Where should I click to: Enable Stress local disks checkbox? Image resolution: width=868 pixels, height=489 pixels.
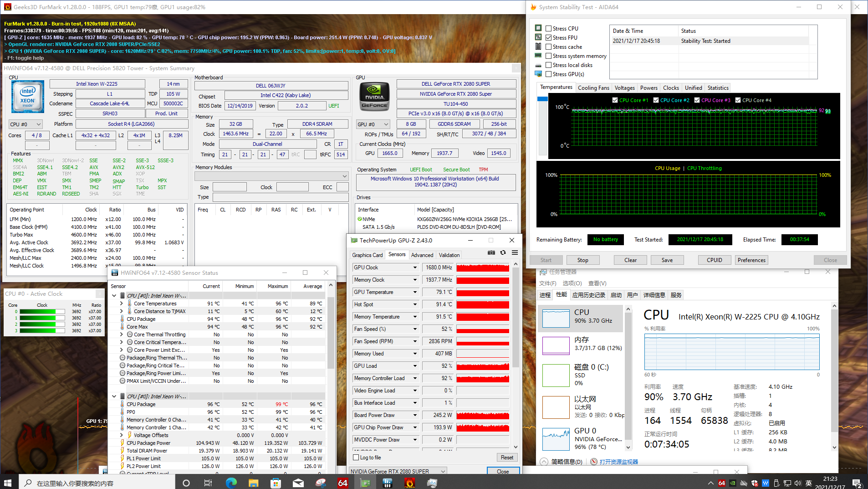549,65
